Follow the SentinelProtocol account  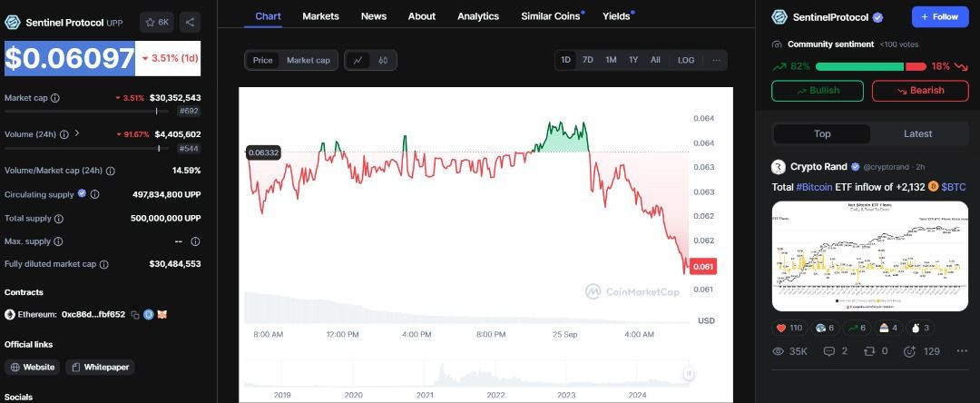(939, 17)
